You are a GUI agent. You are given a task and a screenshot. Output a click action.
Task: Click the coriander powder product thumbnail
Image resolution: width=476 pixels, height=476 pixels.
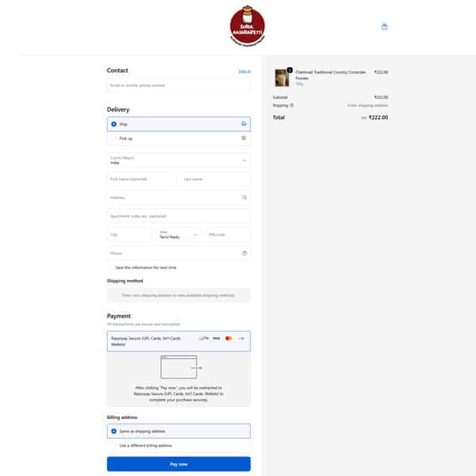coord(282,77)
